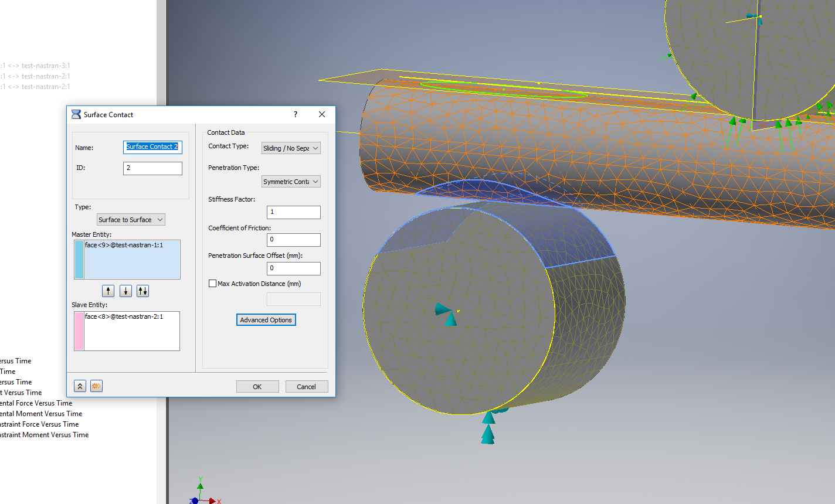Select the test-nastran-3:1 entry in the left panel

35,65
